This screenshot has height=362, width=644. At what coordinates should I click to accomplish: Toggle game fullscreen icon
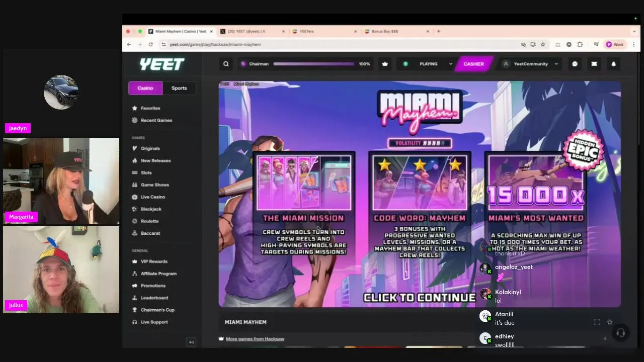pyautogui.click(x=597, y=322)
